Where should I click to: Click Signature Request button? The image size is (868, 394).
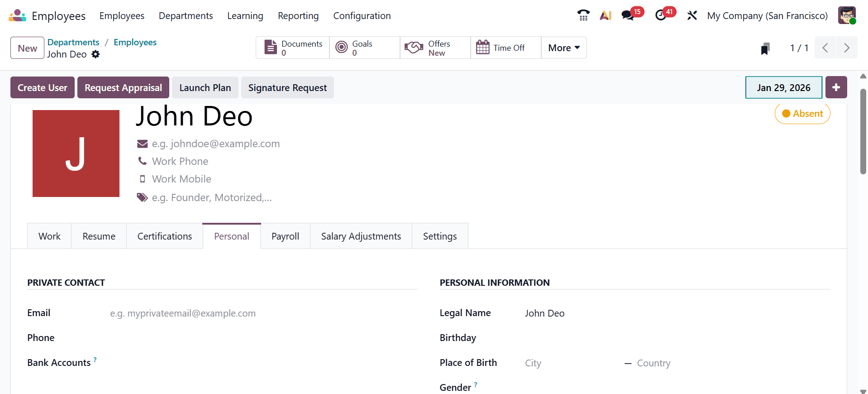click(x=287, y=87)
